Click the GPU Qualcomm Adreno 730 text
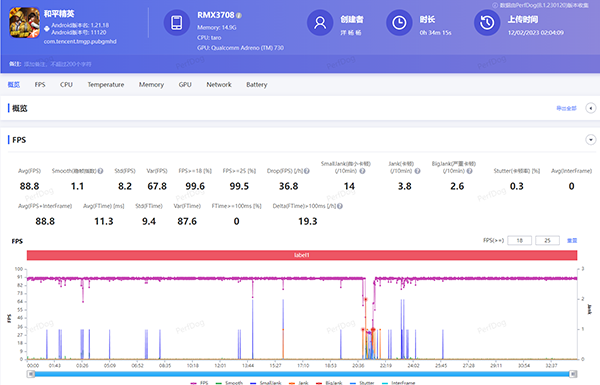Viewport: 600px width, 385px height. click(240, 48)
